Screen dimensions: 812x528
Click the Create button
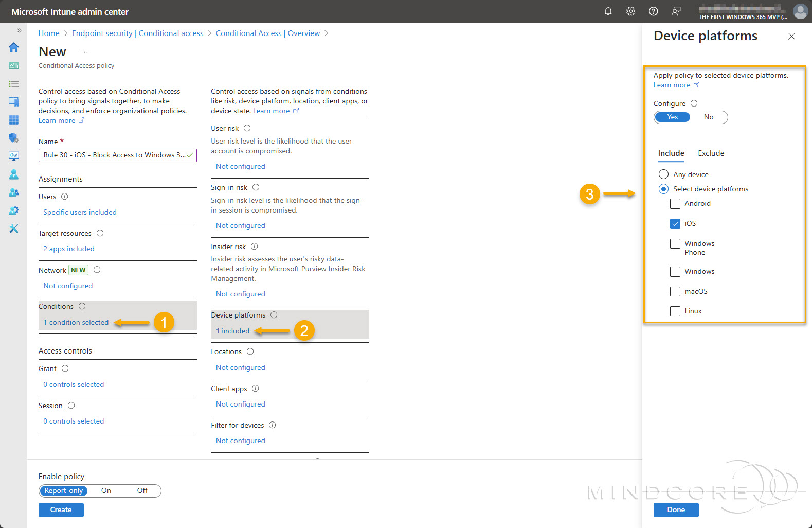[61, 510]
